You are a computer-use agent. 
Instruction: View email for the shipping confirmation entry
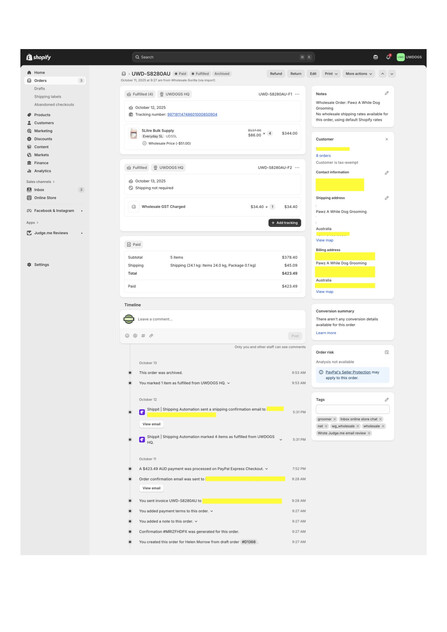point(152,424)
